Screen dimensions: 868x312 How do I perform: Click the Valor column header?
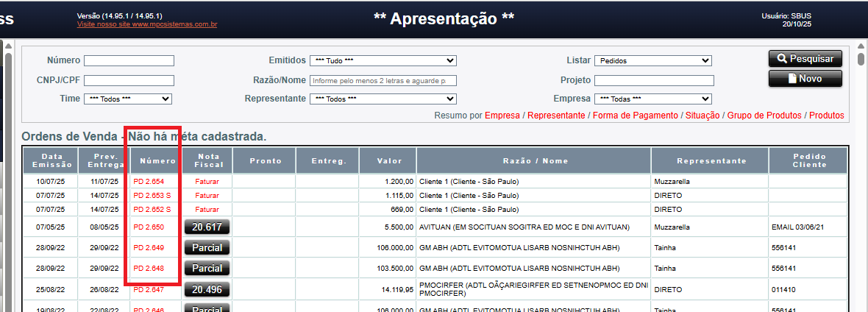(x=389, y=160)
